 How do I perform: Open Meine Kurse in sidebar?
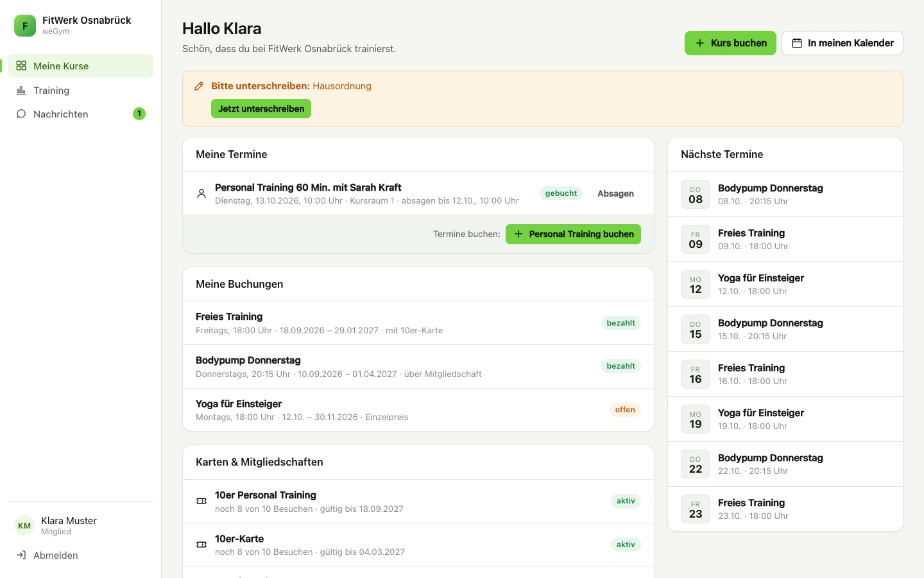point(80,66)
